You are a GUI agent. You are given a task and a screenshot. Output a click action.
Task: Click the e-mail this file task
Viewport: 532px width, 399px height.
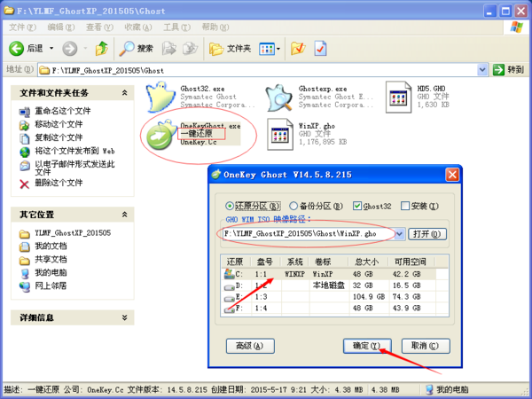74,168
